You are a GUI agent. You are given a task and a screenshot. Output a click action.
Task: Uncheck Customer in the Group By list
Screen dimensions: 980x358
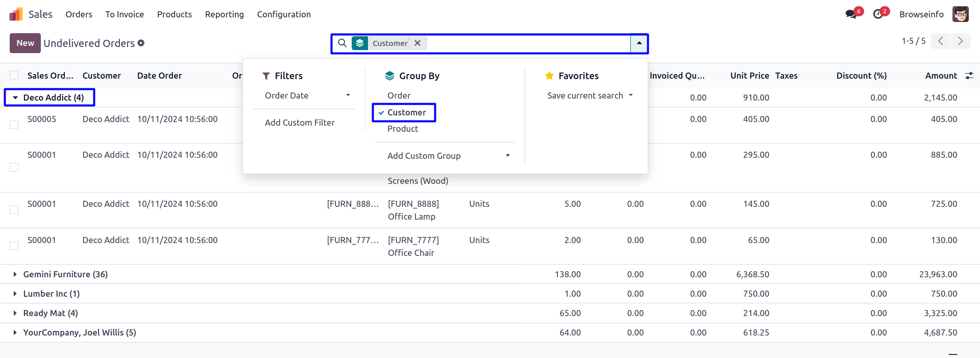tap(406, 112)
